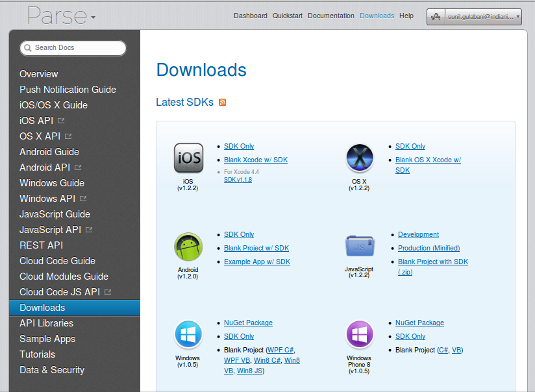Image resolution: width=535 pixels, height=392 pixels.
Task: Open Windows Phone 8 NuGet Package link
Action: click(419, 323)
